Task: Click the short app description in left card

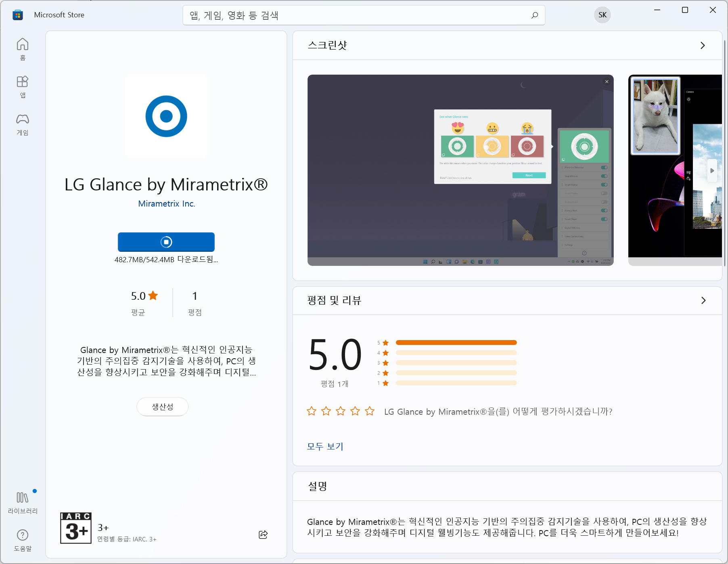Action: pos(166,361)
